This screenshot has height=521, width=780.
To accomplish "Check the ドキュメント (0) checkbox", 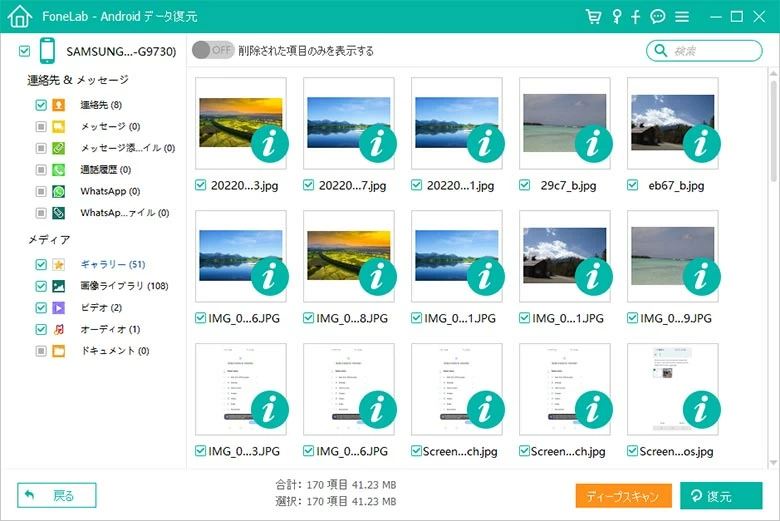I will click(x=41, y=351).
